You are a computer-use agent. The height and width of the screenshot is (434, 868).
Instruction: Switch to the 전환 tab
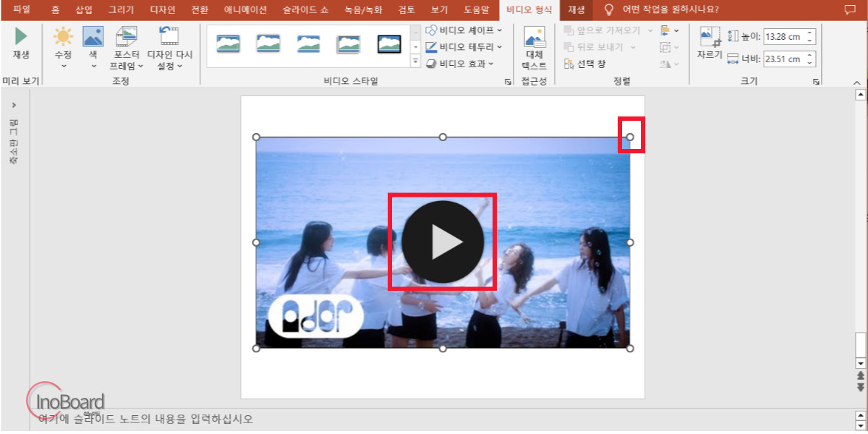(200, 10)
